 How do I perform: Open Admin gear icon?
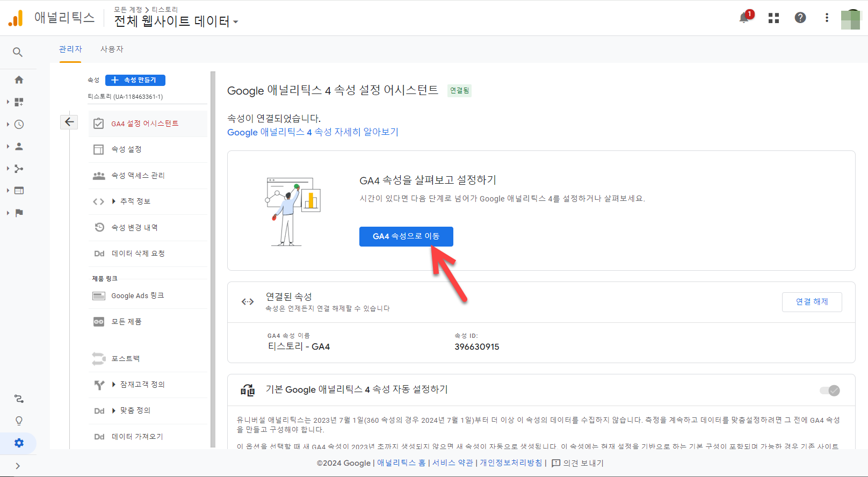click(x=19, y=443)
